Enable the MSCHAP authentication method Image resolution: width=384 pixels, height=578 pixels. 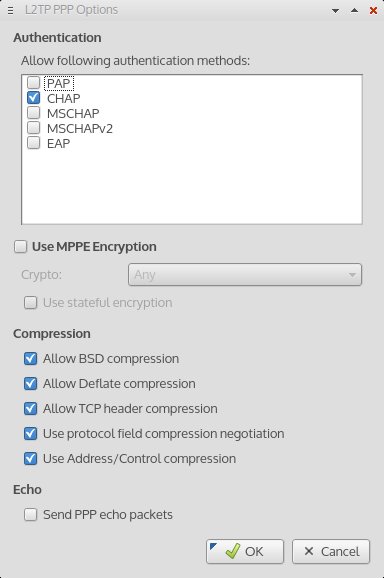click(34, 113)
